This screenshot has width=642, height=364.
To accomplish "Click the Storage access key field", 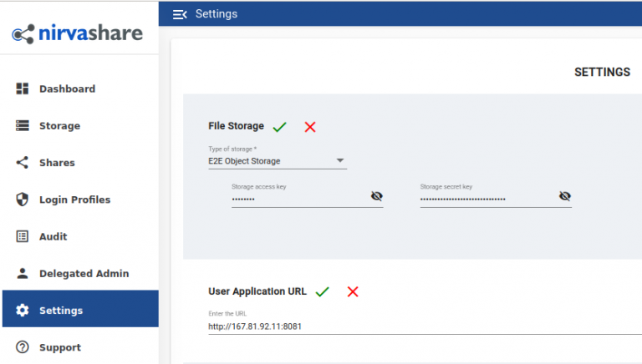I will tap(301, 200).
